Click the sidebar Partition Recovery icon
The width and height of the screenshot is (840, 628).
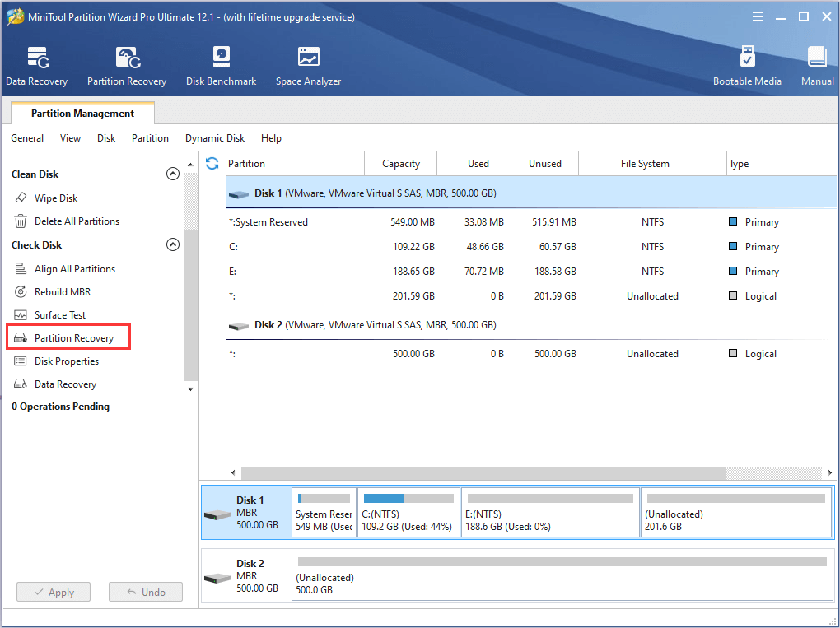click(x=21, y=337)
